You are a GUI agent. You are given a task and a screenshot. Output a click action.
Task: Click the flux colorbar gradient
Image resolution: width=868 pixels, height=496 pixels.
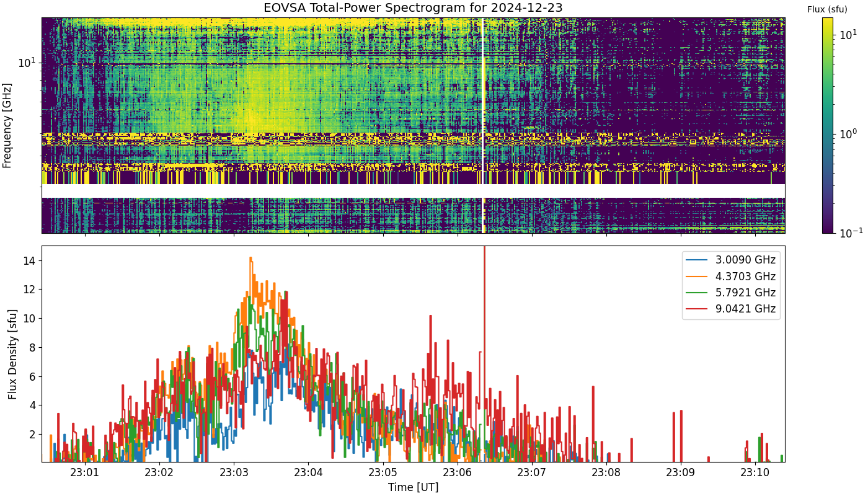[x=828, y=125]
